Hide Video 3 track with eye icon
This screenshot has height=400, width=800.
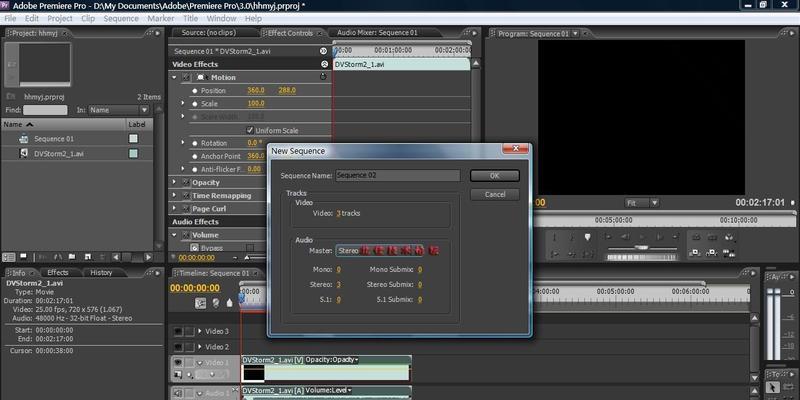tap(179, 331)
